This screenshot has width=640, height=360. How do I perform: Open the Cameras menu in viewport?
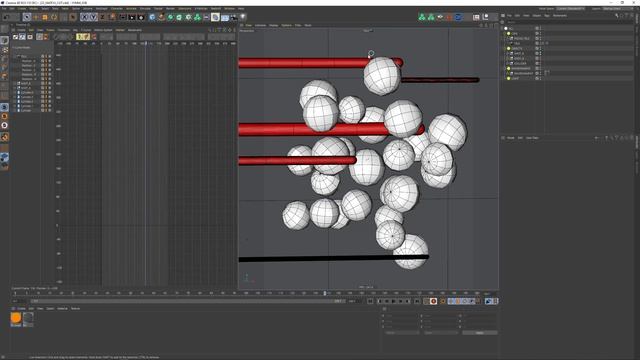[260, 25]
